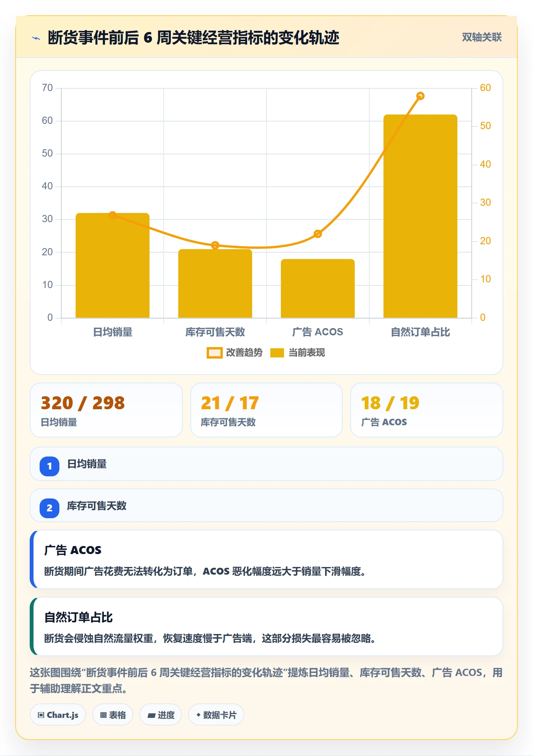Click the 日均销量 bar in chart

coord(113,266)
